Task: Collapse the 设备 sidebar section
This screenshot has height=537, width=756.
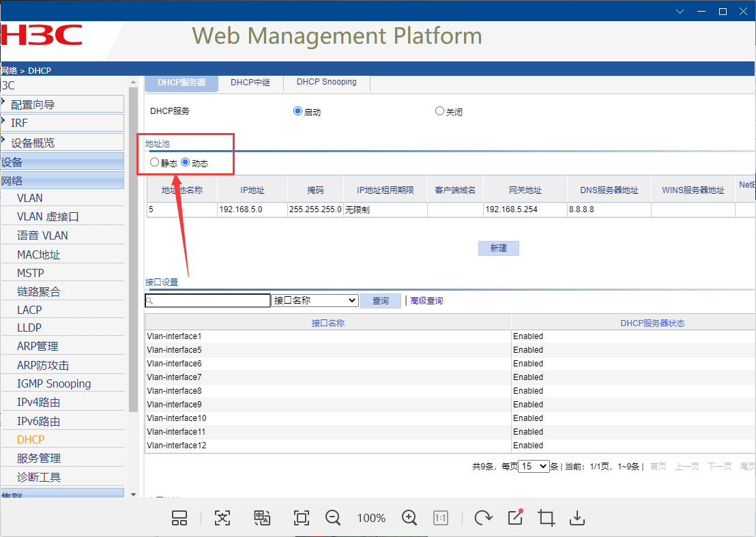Action: [62, 162]
